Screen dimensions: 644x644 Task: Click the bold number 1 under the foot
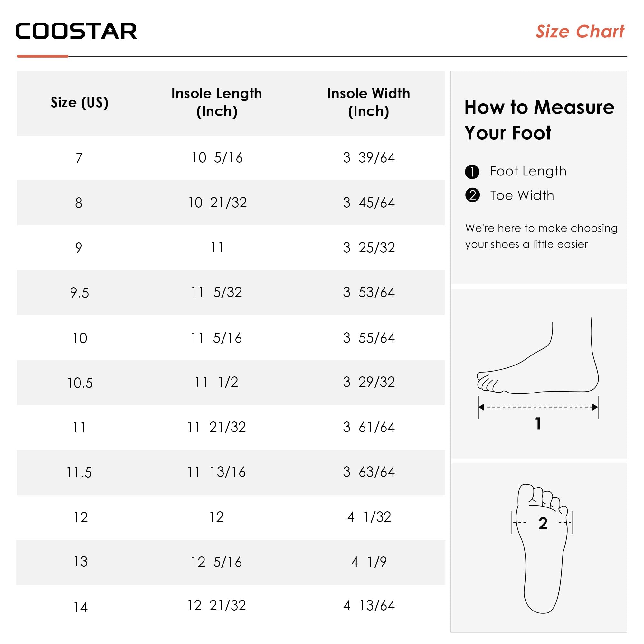(538, 423)
